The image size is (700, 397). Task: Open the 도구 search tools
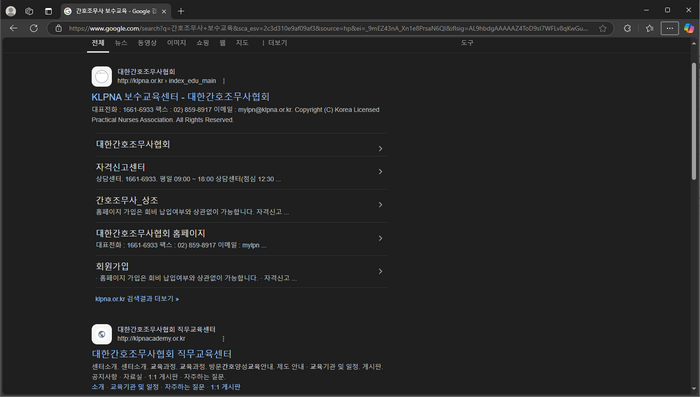coord(467,43)
